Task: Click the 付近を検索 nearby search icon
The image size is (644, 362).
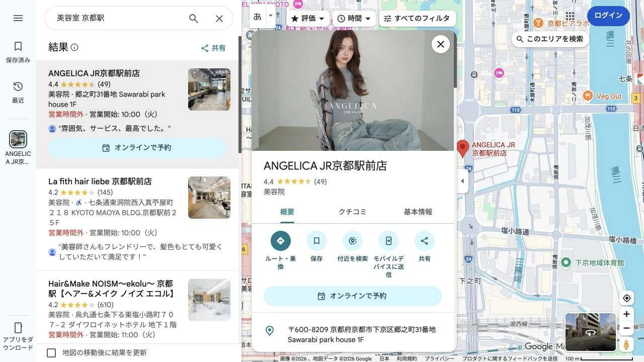Action: click(x=353, y=241)
